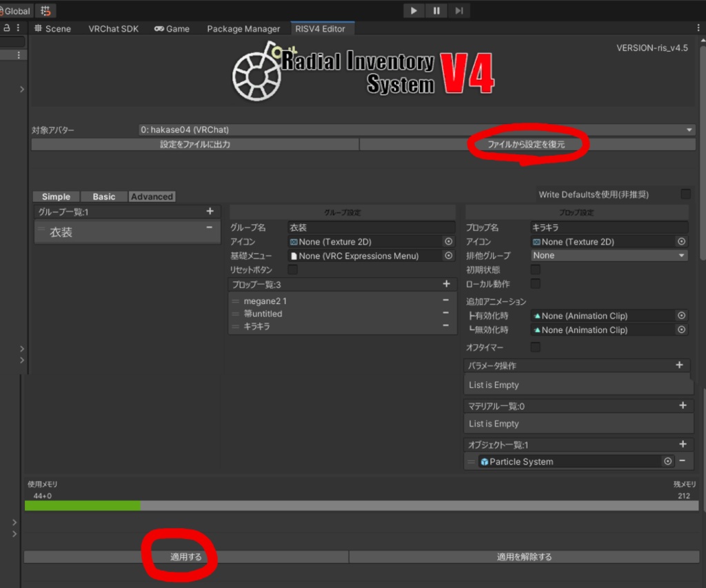Click the 適用する button

point(186,557)
